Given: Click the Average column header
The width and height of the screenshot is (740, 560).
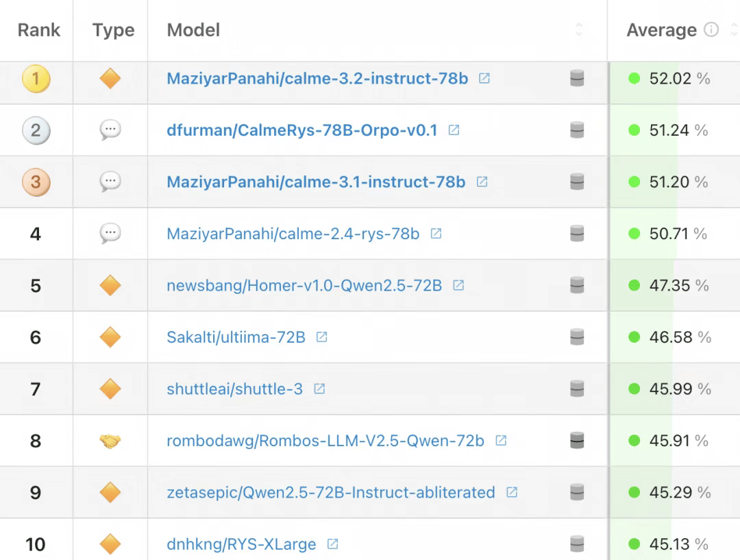Looking at the screenshot, I should click(662, 30).
